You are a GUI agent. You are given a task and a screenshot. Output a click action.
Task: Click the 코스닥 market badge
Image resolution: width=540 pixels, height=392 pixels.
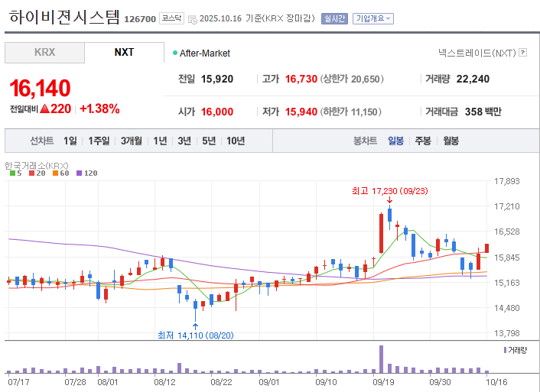point(171,18)
